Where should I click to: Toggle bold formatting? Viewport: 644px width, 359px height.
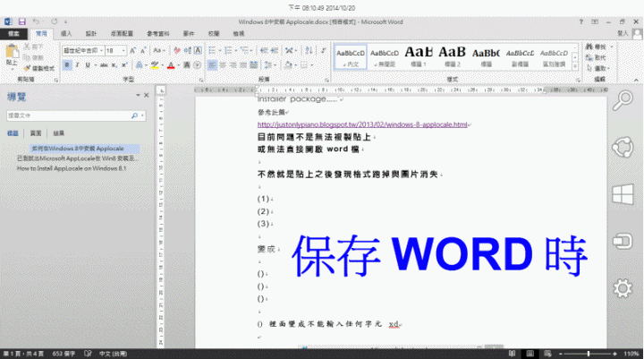click(67, 65)
